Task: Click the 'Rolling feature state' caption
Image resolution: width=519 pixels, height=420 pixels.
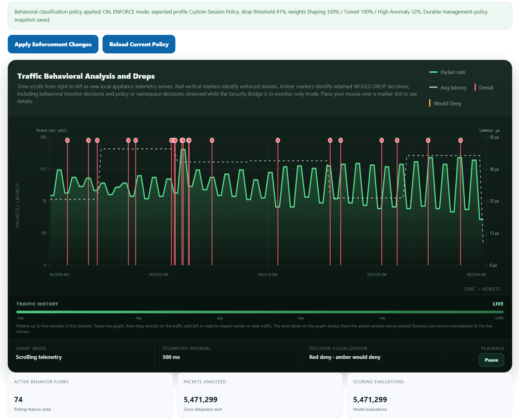Action: (x=32, y=410)
